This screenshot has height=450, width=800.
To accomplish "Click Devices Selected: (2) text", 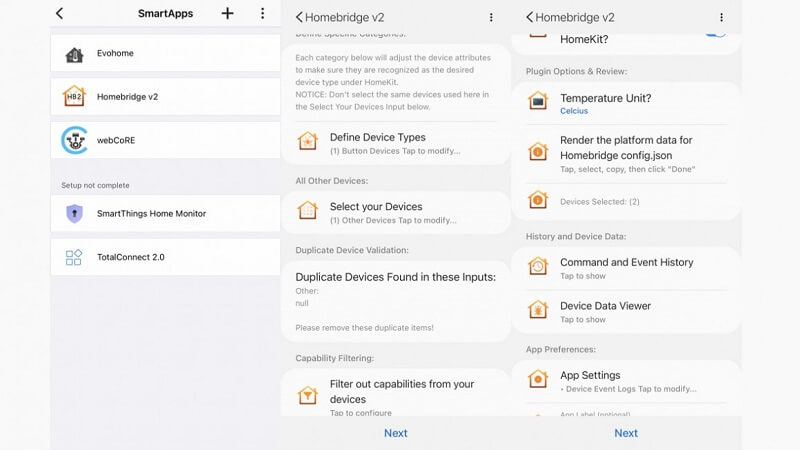I will coord(599,202).
